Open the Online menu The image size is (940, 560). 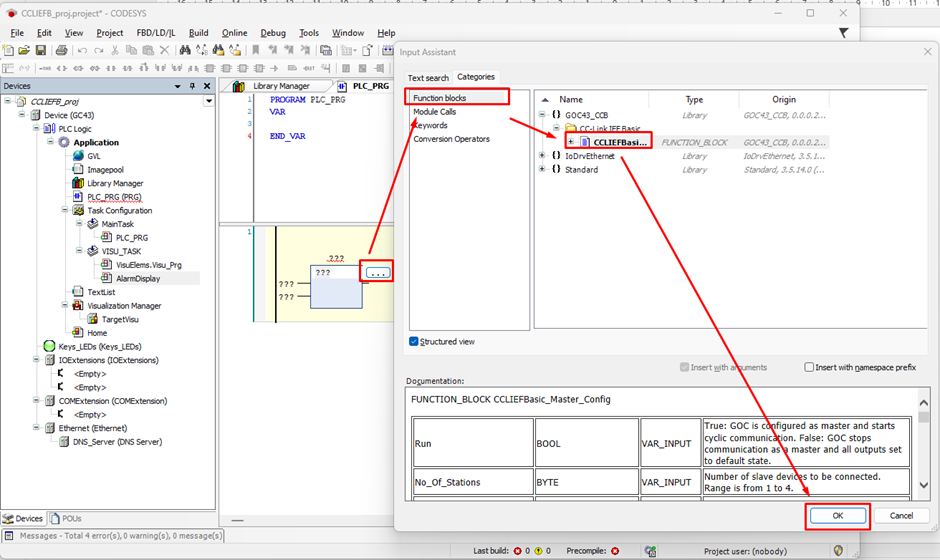[234, 33]
